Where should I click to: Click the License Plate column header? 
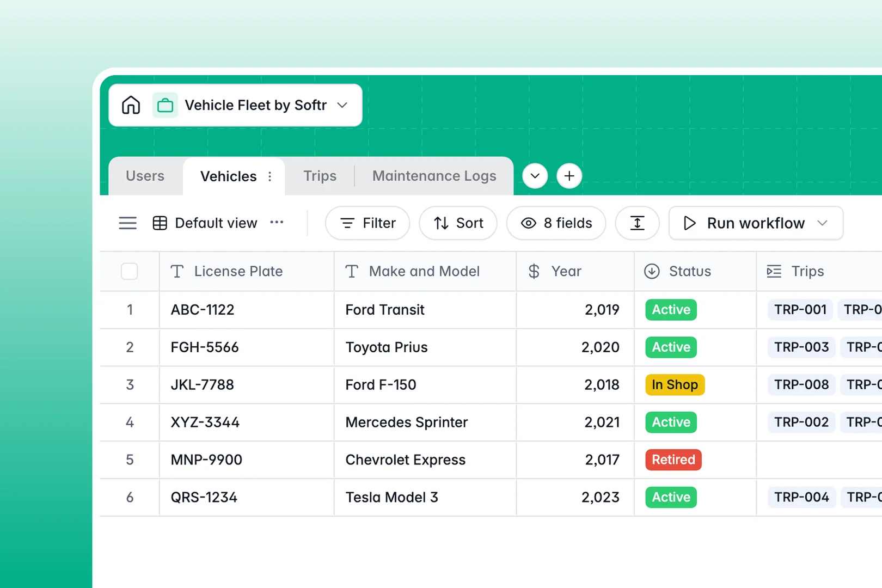pos(247,271)
